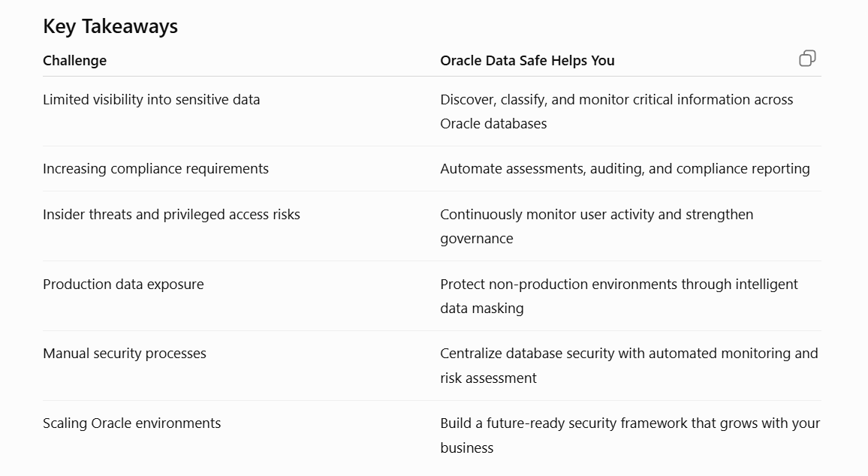Click the Challenge column header
The height and width of the screenshot is (476, 868).
(75, 60)
